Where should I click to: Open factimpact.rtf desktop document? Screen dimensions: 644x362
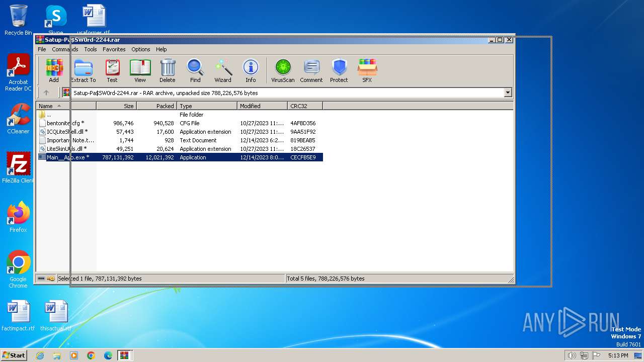[x=18, y=316]
